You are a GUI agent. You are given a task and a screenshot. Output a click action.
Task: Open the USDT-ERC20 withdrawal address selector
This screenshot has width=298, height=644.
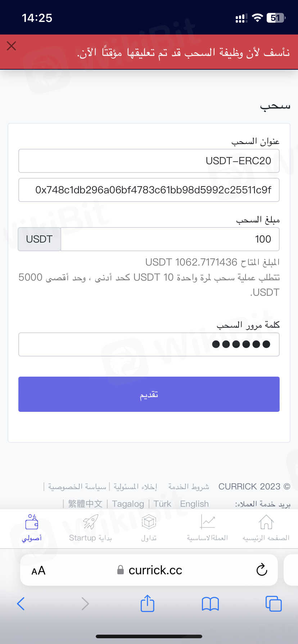pyautogui.click(x=149, y=161)
